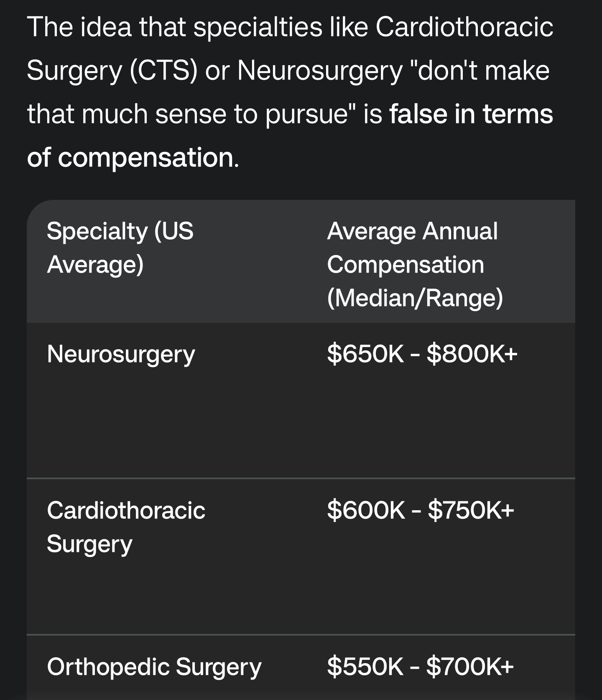Screen dimensions: 602x700
Task: Select the Orthopedic Surgery table cell
Action: pos(154,667)
